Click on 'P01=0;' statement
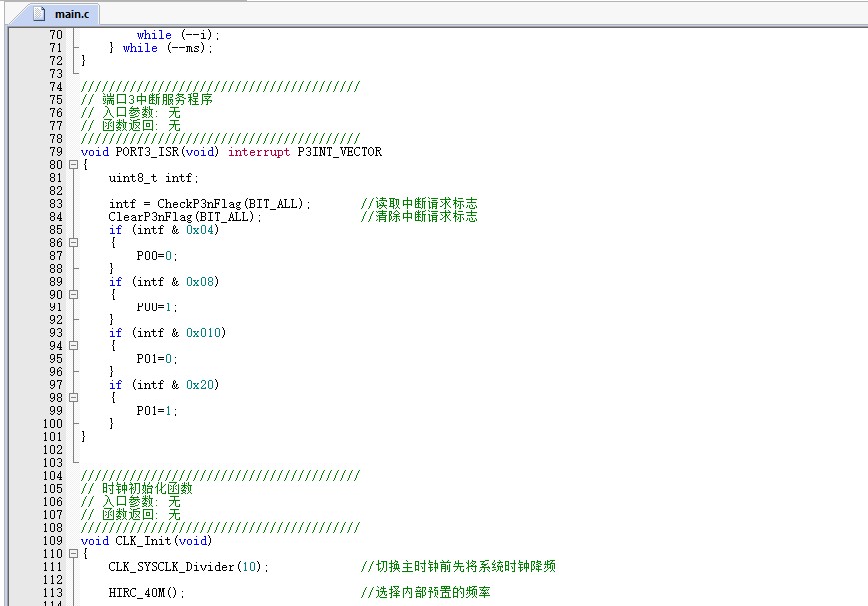This screenshot has height=606, width=868. (x=157, y=359)
